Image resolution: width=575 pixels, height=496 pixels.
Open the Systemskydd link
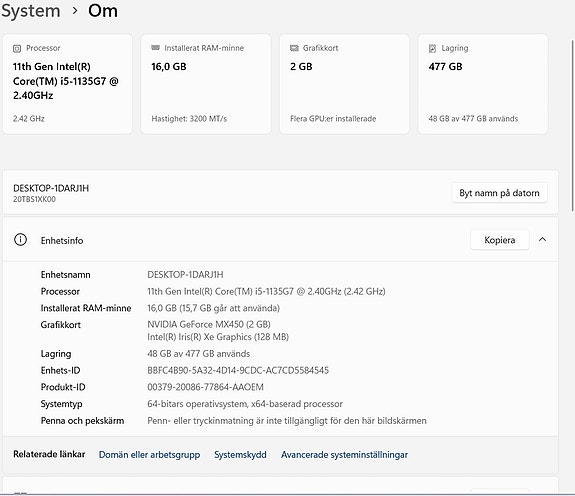(240, 455)
